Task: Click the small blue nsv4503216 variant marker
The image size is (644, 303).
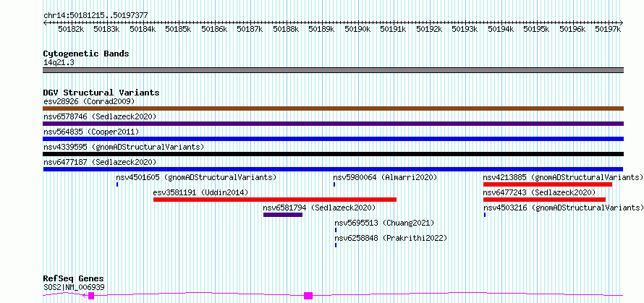Action: [485, 215]
